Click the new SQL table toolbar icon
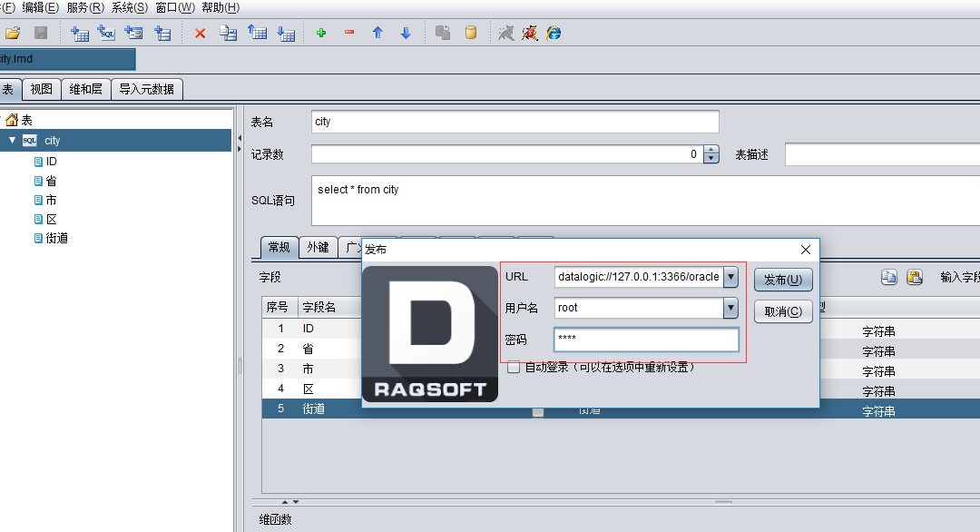This screenshot has height=532, width=980. (106, 34)
